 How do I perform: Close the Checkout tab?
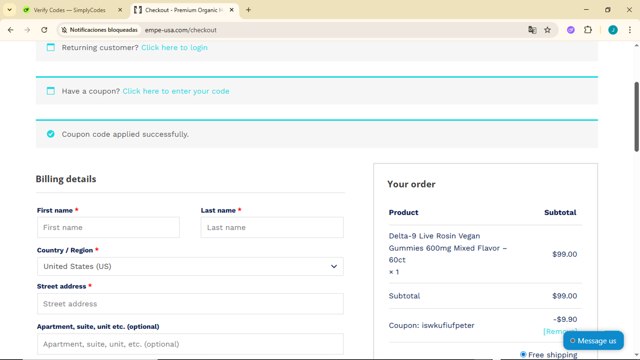pyautogui.click(x=231, y=10)
